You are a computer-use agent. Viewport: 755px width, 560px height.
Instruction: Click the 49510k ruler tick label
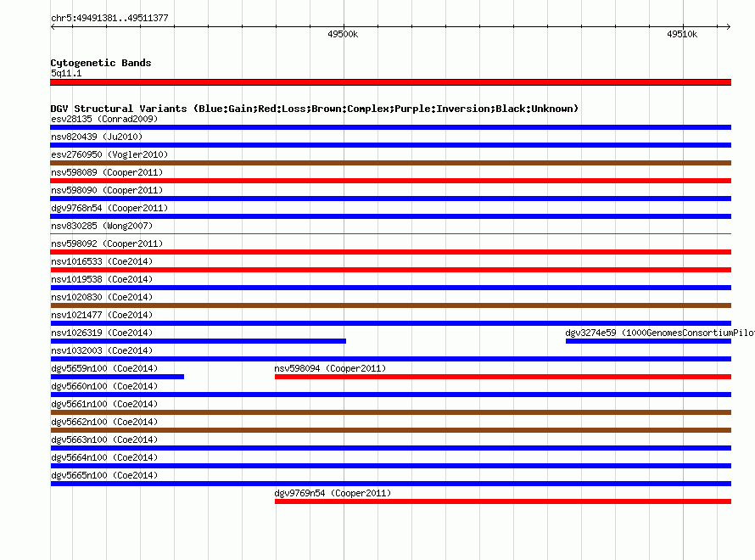click(682, 34)
